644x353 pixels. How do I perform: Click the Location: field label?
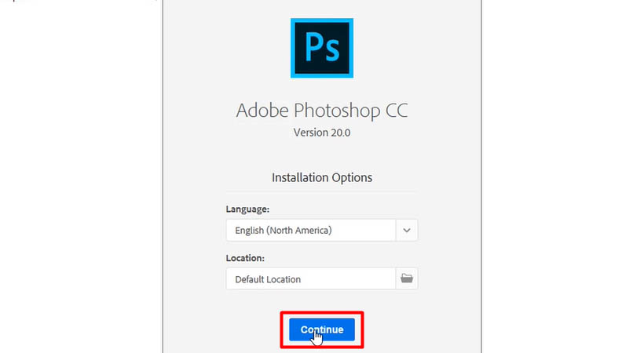coord(245,257)
